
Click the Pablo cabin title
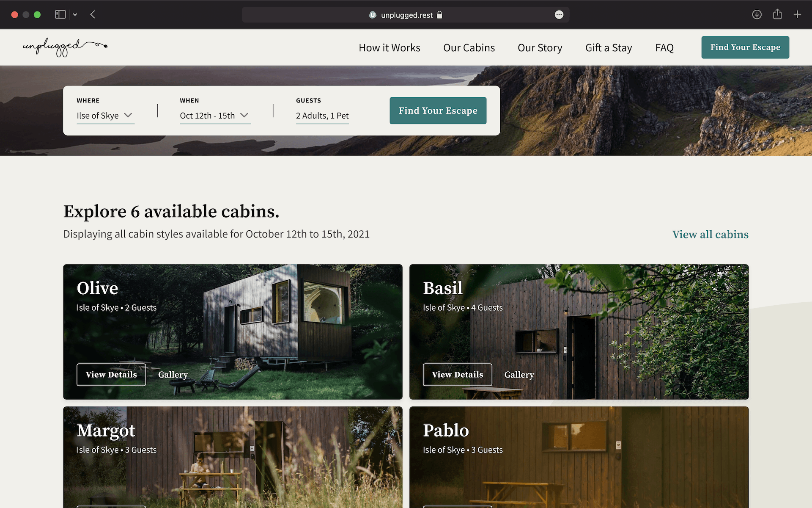tap(446, 431)
